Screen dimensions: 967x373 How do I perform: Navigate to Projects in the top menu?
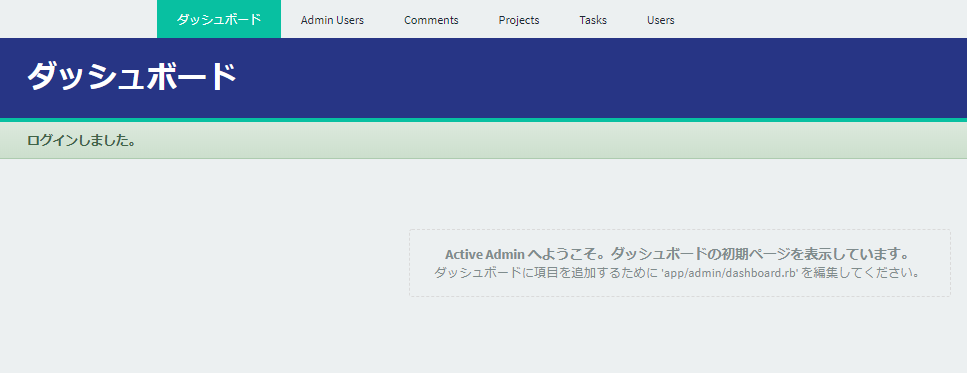coord(519,20)
